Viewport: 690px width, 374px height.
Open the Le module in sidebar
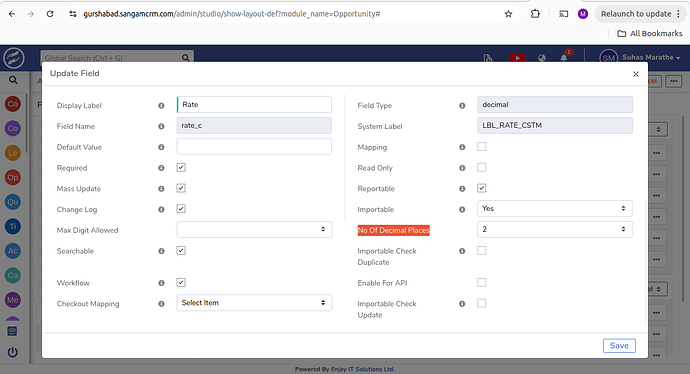click(x=13, y=153)
